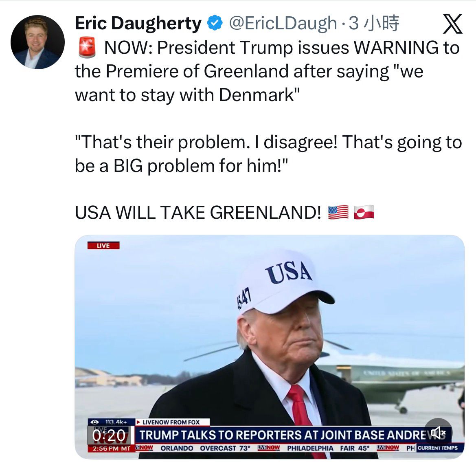Click the "USA WILL TAKE GREENLAND!" text
This screenshot has height=462, width=476.
pyautogui.click(x=198, y=212)
